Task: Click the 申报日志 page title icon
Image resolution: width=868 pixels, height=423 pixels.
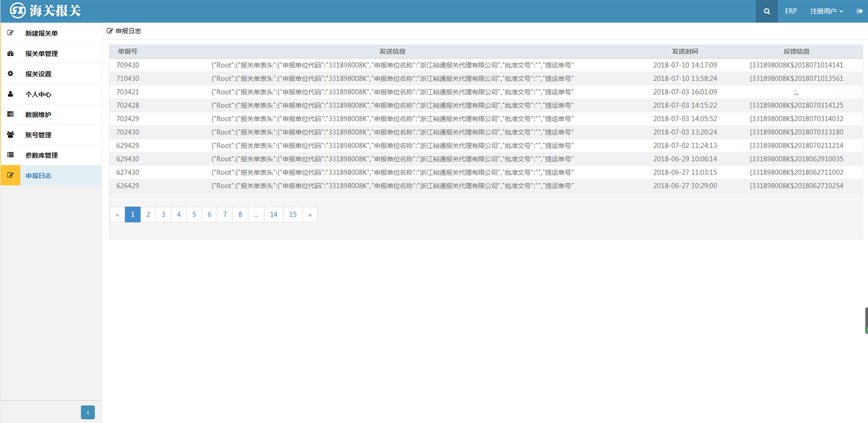Action: 110,31
